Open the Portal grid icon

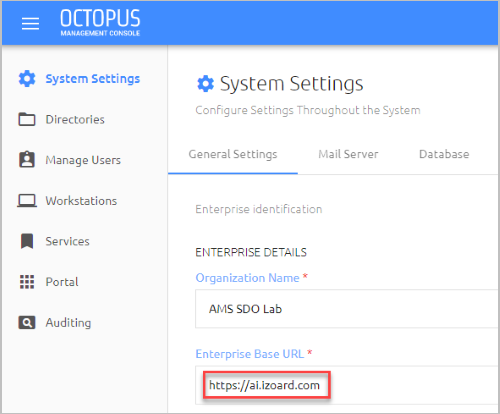27,282
